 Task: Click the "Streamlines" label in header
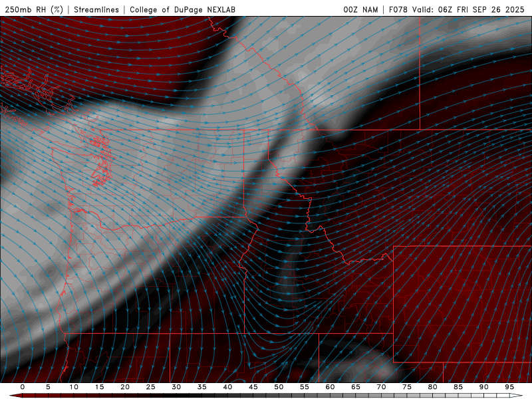96,9
